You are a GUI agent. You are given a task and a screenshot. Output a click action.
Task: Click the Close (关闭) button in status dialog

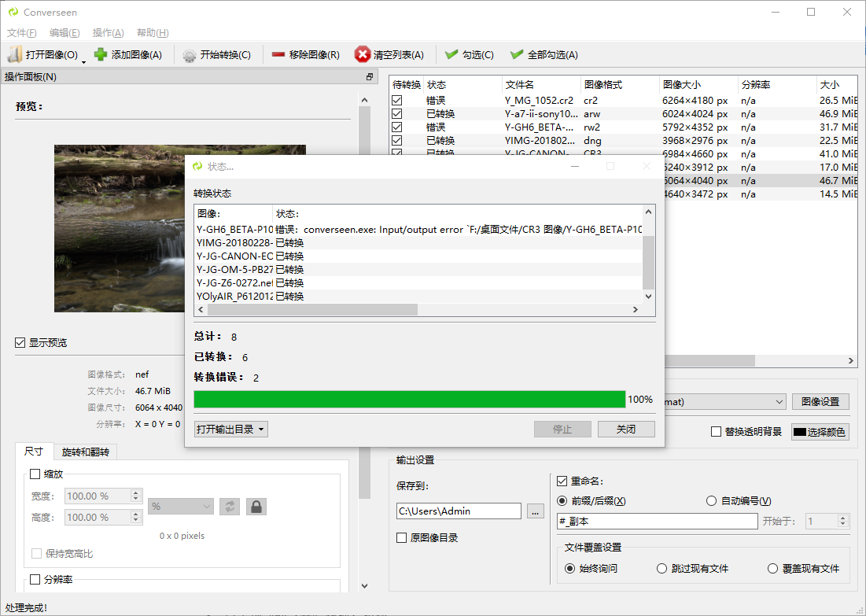pyautogui.click(x=626, y=430)
